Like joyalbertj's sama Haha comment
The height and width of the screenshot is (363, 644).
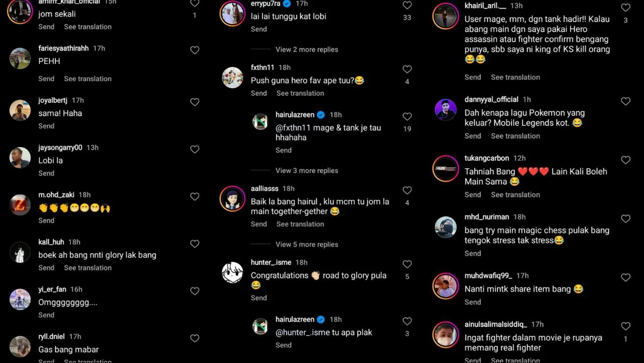tap(195, 102)
